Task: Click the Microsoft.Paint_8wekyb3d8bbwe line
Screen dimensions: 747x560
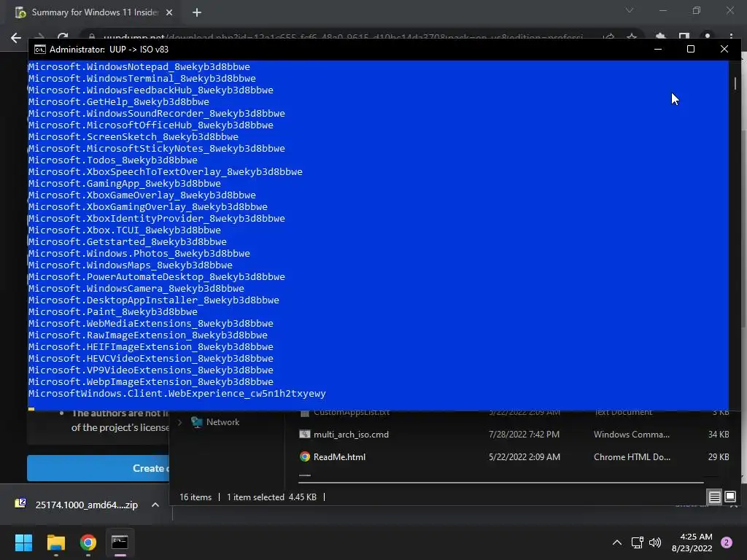Action: [113, 312]
